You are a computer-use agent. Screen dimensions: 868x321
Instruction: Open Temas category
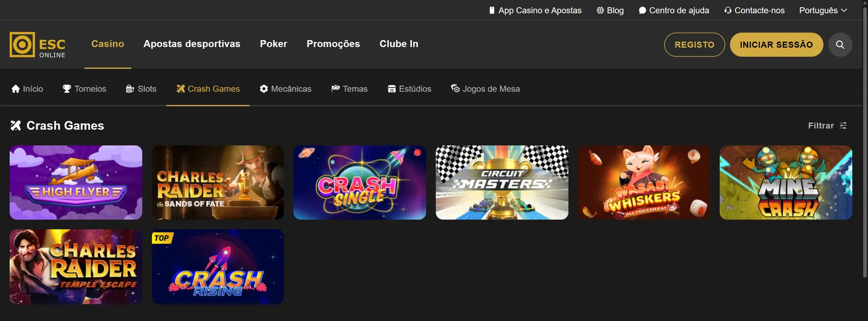click(349, 89)
